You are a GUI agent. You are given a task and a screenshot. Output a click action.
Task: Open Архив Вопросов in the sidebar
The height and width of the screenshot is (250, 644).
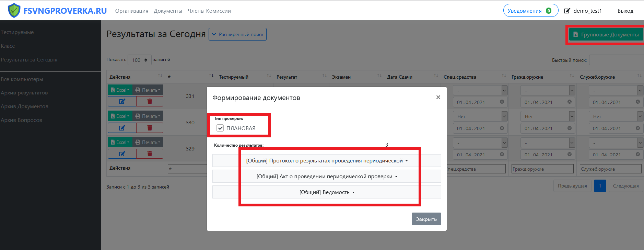click(x=22, y=121)
